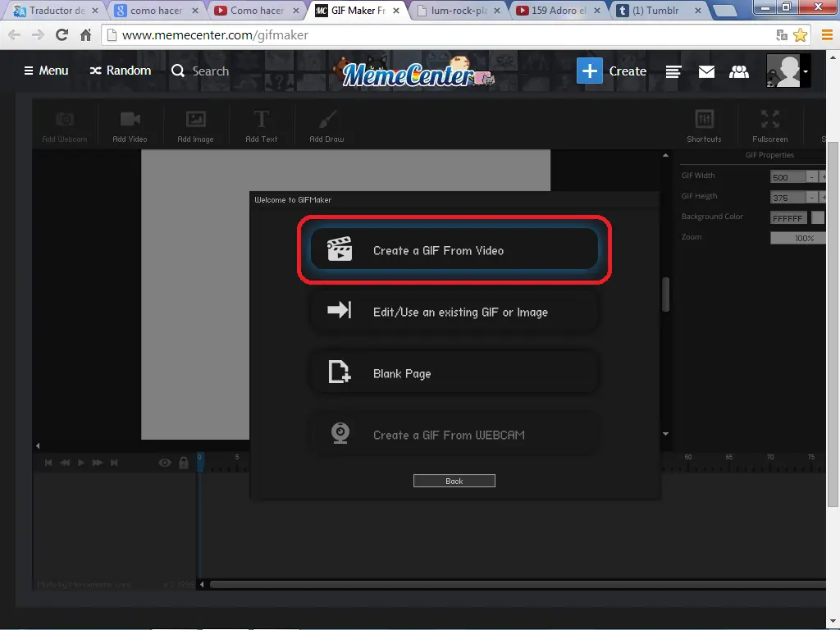Image resolution: width=840 pixels, height=630 pixels.
Task: Click the page scrollbar thumb
Action: 833,324
